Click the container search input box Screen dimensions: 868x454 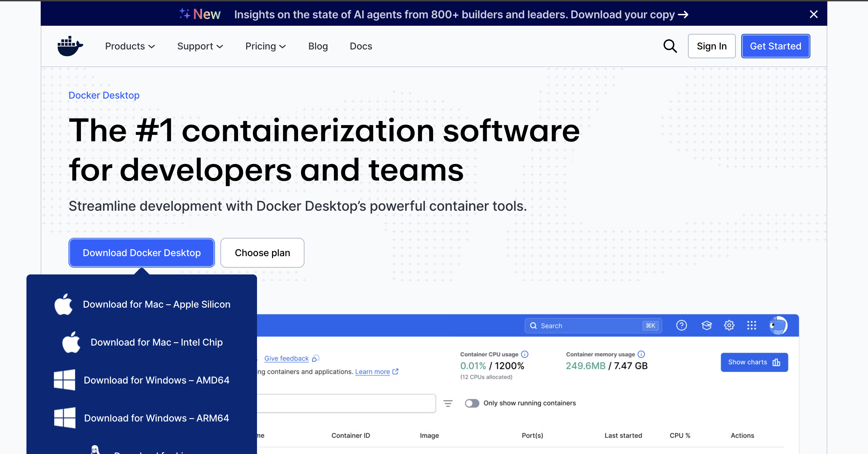346,403
